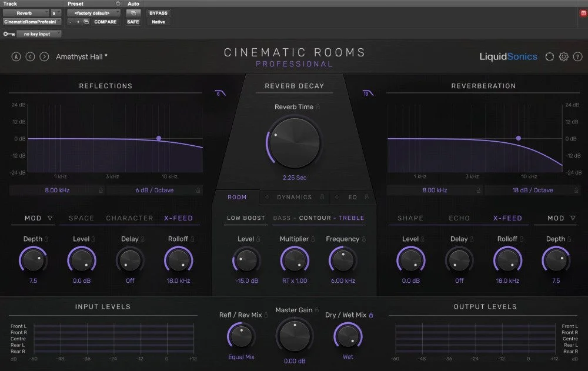Click the circular refresh icon beside the gear
This screenshot has height=371, width=588.
(550, 56)
